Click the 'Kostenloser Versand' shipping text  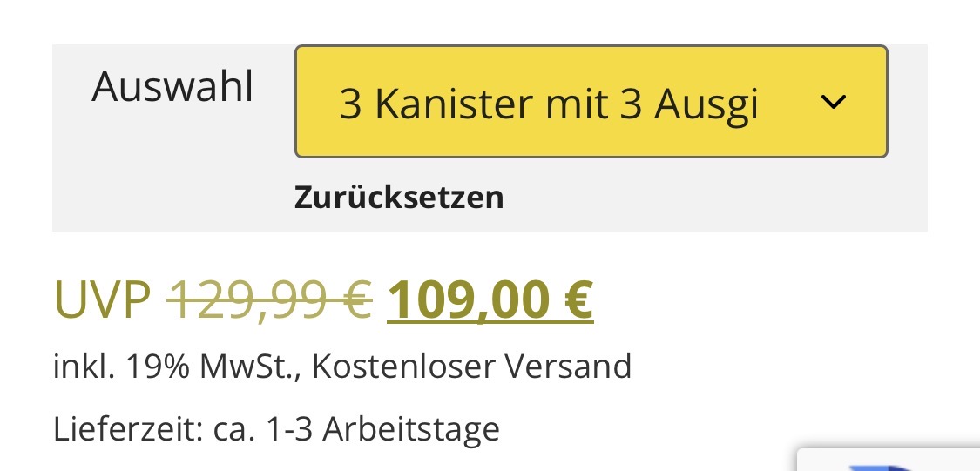[x=471, y=367]
